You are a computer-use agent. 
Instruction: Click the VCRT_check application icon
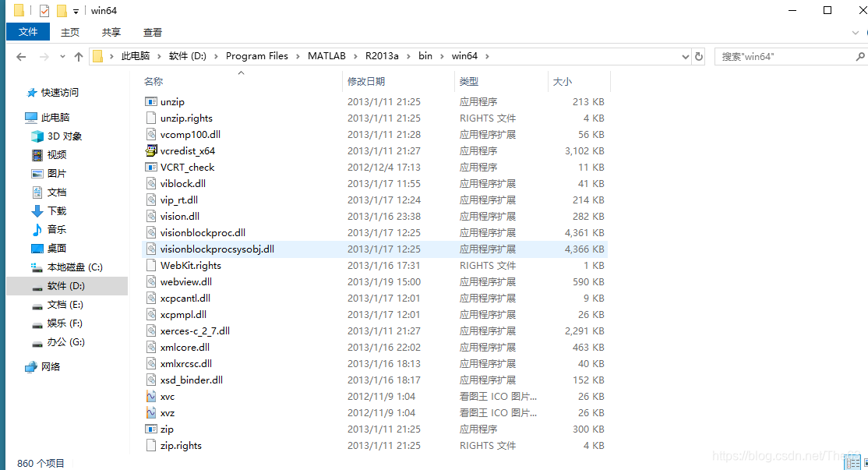[150, 167]
